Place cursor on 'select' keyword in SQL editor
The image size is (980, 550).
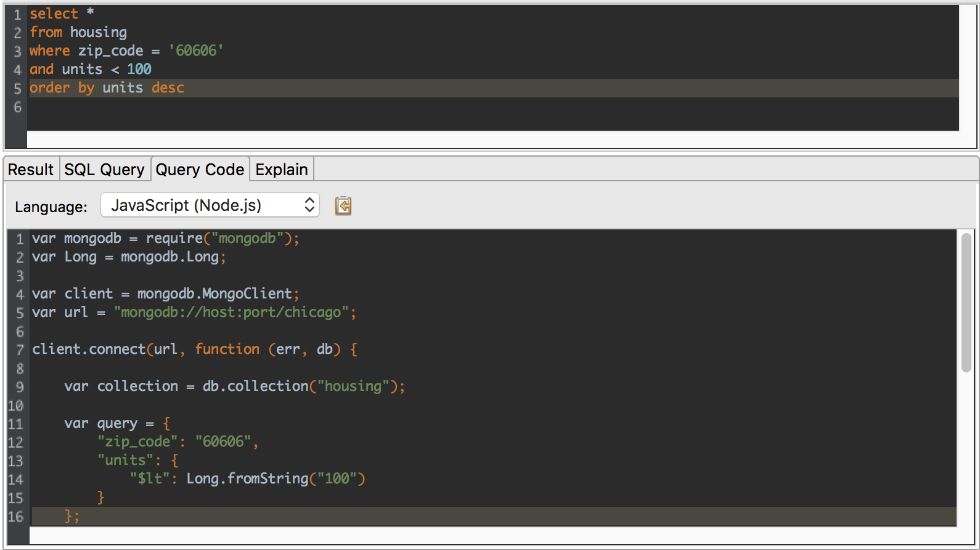[54, 14]
